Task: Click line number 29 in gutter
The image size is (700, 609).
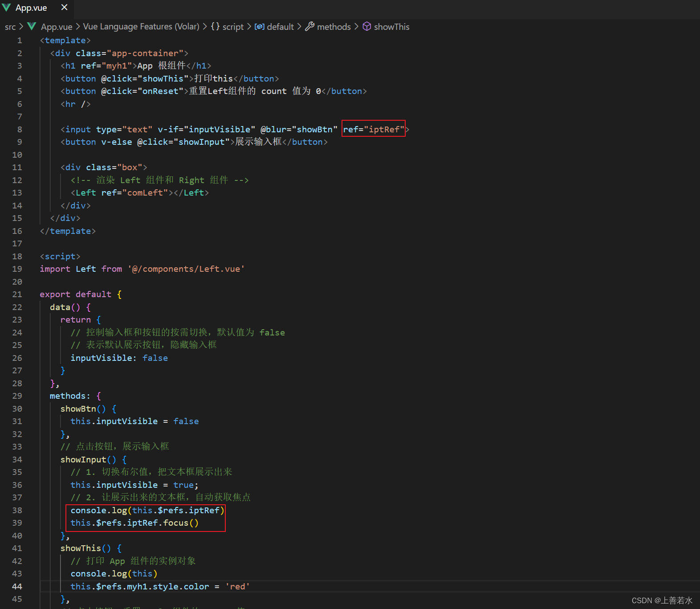Action: [x=17, y=396]
